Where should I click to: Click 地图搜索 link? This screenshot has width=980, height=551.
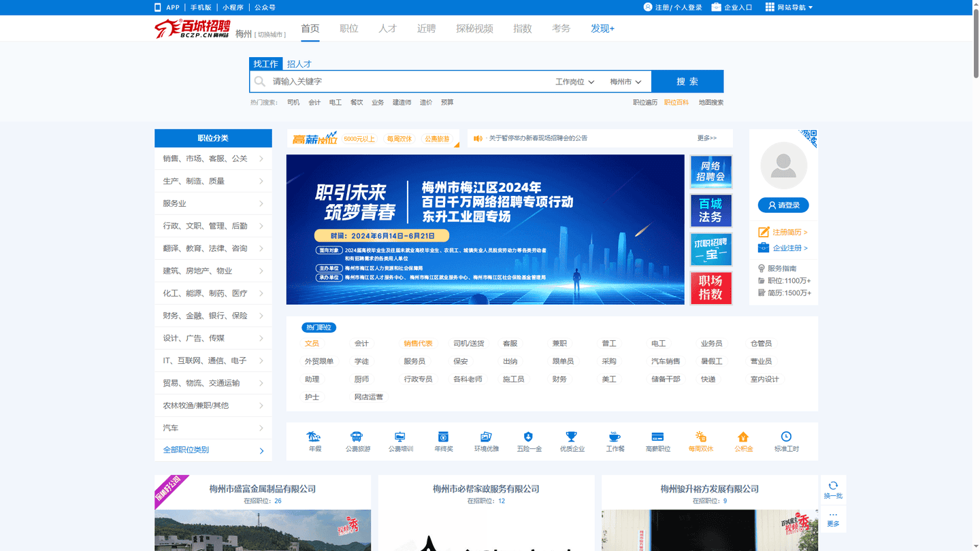[x=711, y=103]
